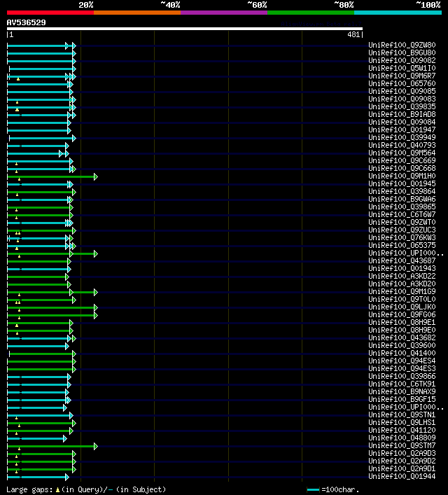Select the UniRef100_Q01944 label

coord(402,476)
